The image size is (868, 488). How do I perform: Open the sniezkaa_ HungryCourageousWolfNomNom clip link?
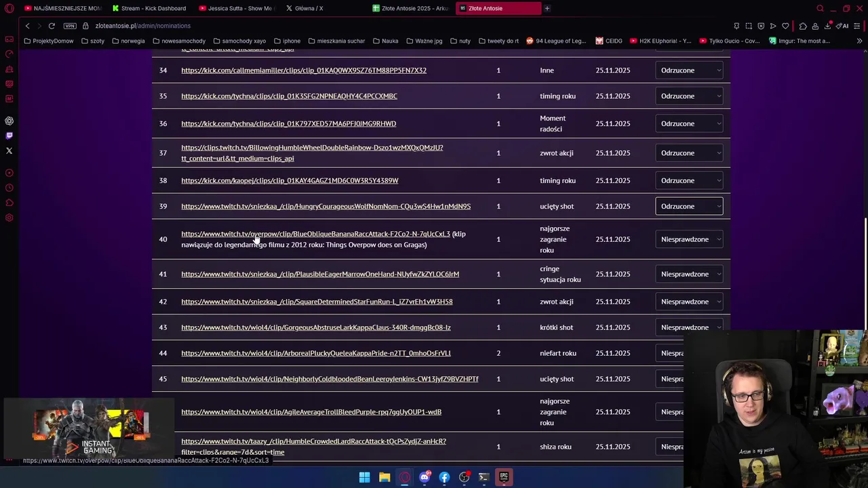(325, 206)
